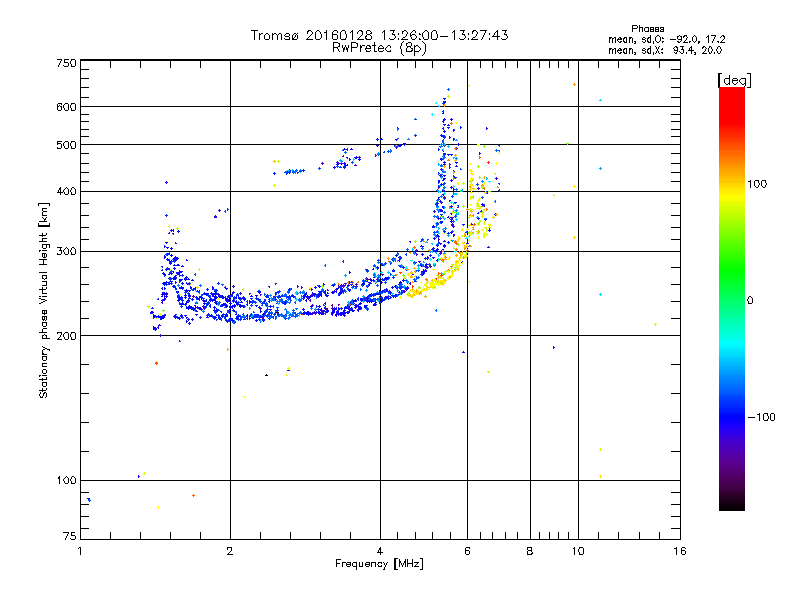The image size is (800, 600).
Task: Click the x-axis label "Frequency [MHz]"
Action: click(x=379, y=564)
